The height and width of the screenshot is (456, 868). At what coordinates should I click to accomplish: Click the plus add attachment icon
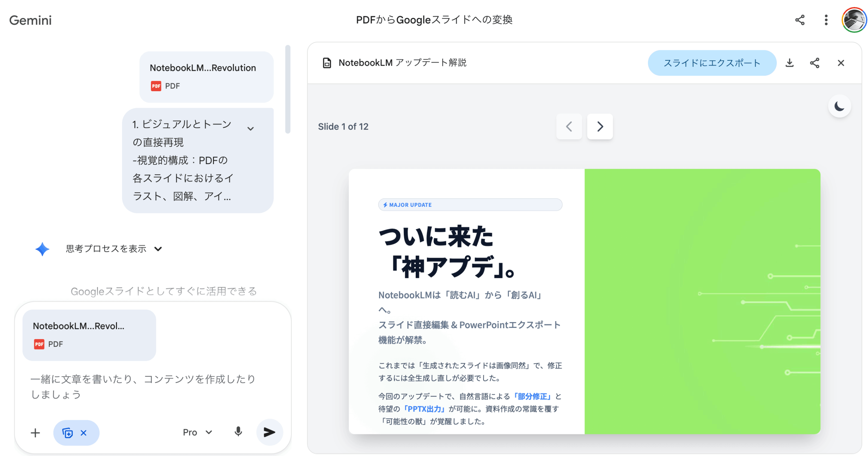click(x=35, y=433)
